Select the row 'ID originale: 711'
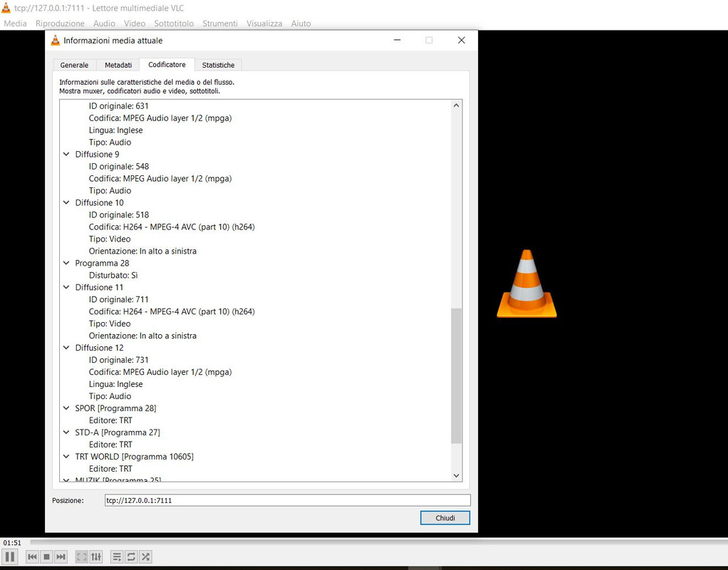Screen dimensions: 728x570 (118, 299)
